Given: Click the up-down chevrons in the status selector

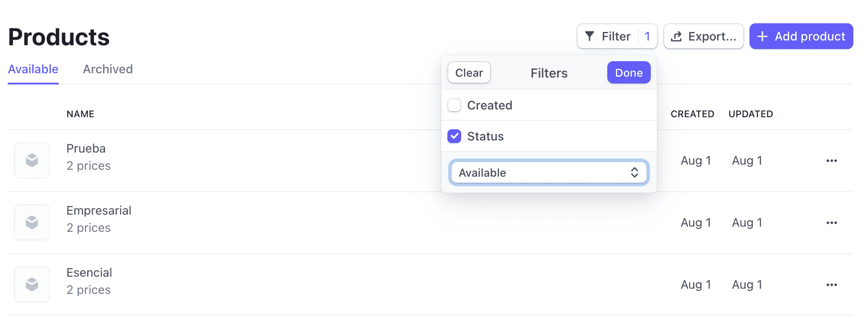Looking at the screenshot, I should click(635, 172).
